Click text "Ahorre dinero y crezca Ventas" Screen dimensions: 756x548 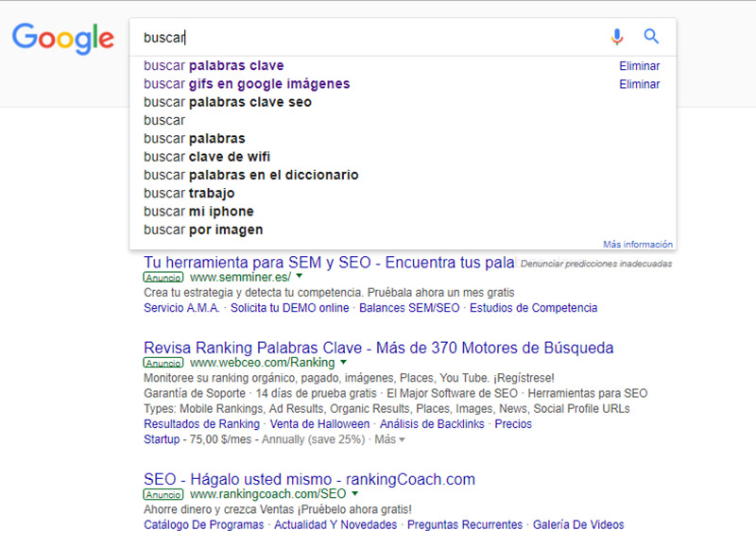218,509
